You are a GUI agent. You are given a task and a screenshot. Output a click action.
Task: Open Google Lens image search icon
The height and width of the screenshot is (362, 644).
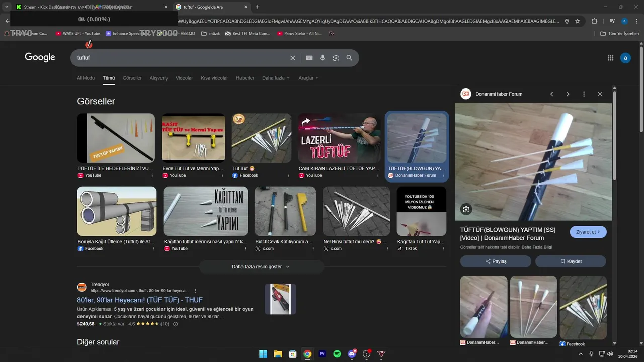(336, 58)
